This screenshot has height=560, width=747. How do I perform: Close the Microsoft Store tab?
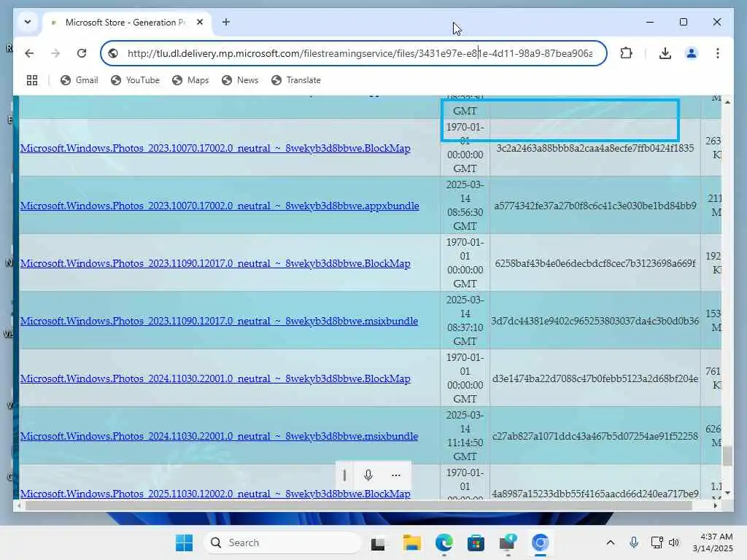200,22
